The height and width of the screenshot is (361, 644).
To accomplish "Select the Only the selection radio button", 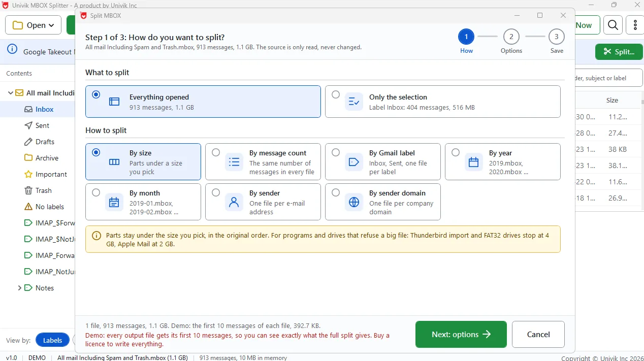I will [336, 94].
